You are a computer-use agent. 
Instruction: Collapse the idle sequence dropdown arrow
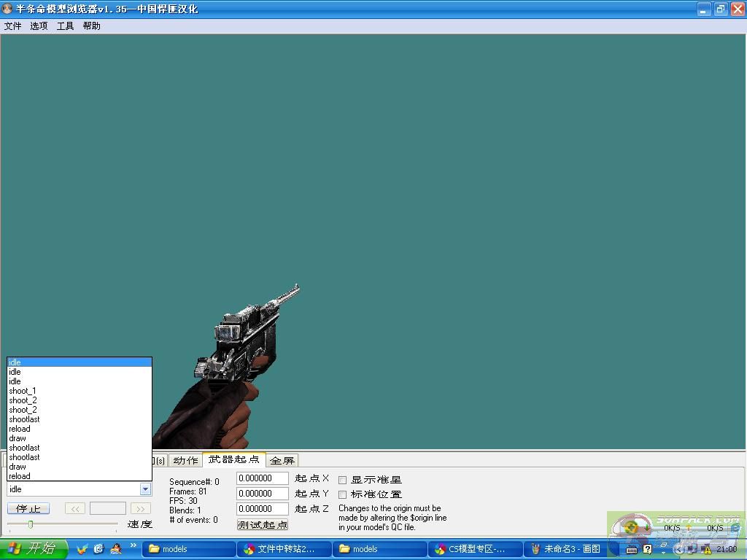pos(145,489)
